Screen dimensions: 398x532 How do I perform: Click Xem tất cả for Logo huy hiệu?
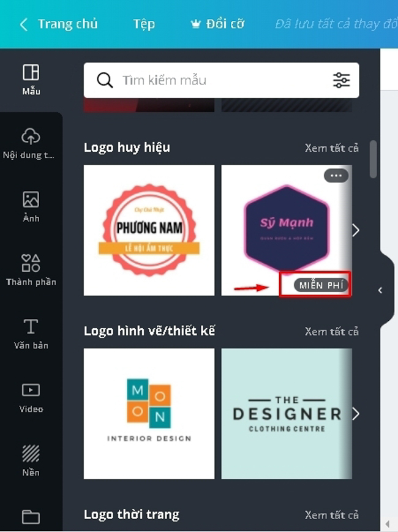[x=331, y=148]
